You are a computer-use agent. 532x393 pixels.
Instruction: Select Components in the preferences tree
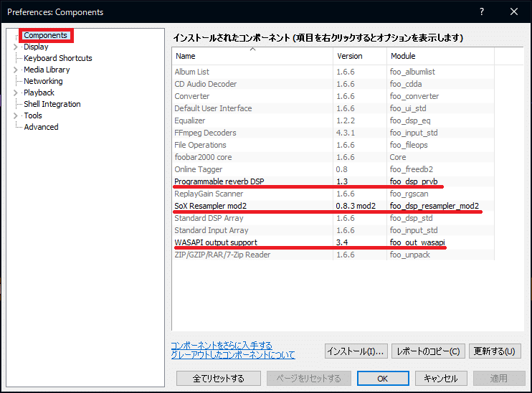pyautogui.click(x=45, y=35)
